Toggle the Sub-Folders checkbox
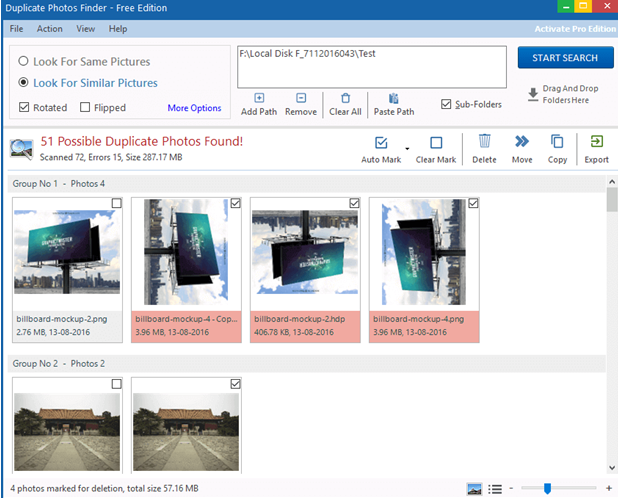This screenshot has height=498, width=618. coord(446,104)
